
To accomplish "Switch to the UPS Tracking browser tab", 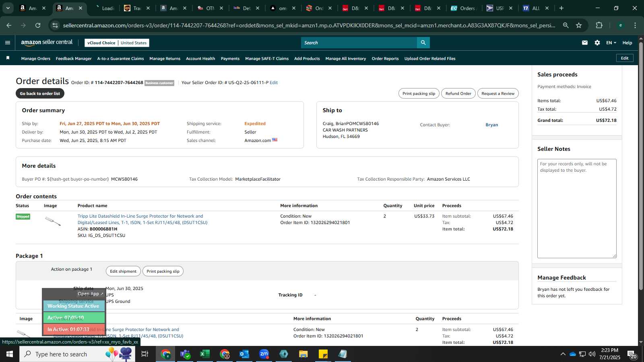I will point(137,8).
